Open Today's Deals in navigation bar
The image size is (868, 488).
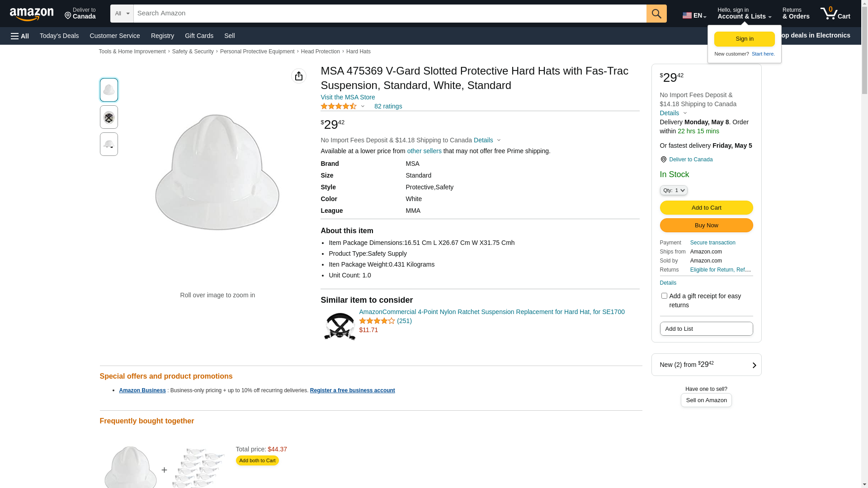(x=59, y=36)
